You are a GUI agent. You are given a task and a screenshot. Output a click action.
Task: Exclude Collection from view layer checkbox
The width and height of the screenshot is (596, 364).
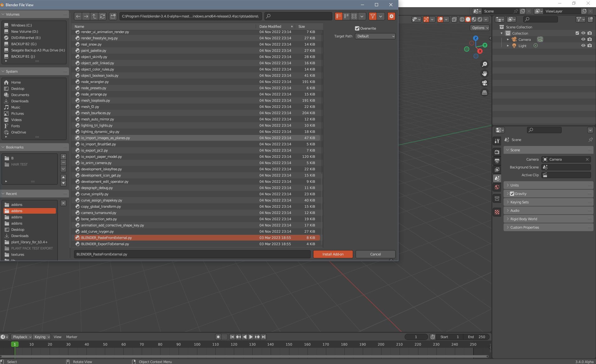577,33
